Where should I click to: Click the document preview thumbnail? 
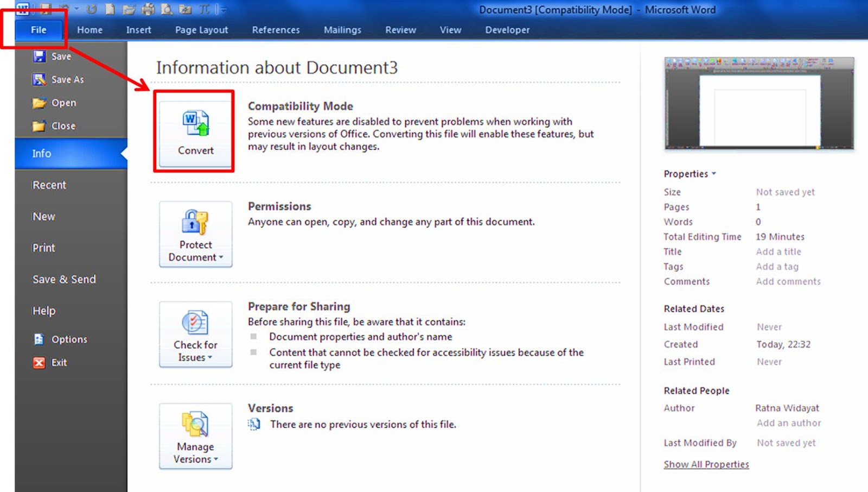click(759, 103)
